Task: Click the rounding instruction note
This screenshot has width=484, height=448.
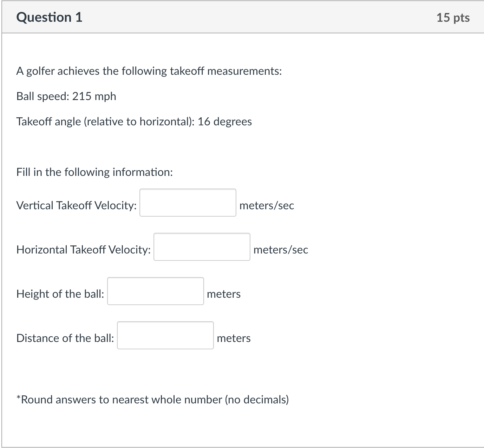Action: (x=152, y=399)
